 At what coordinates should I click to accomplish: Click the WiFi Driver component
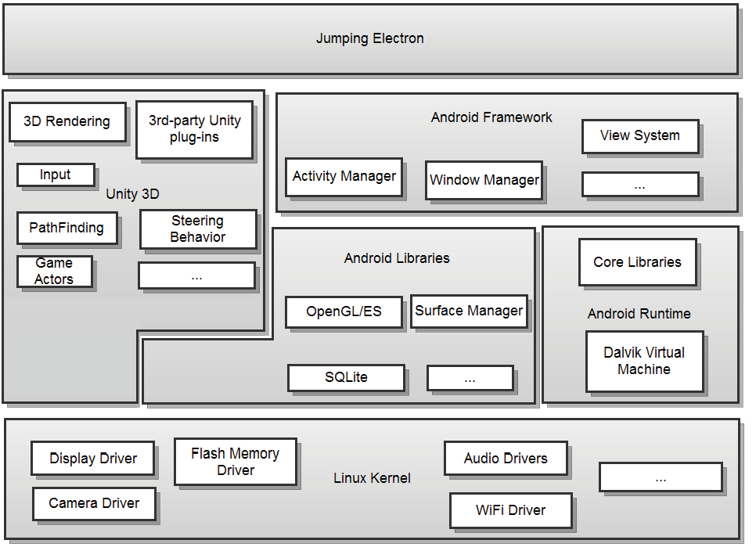509,509
